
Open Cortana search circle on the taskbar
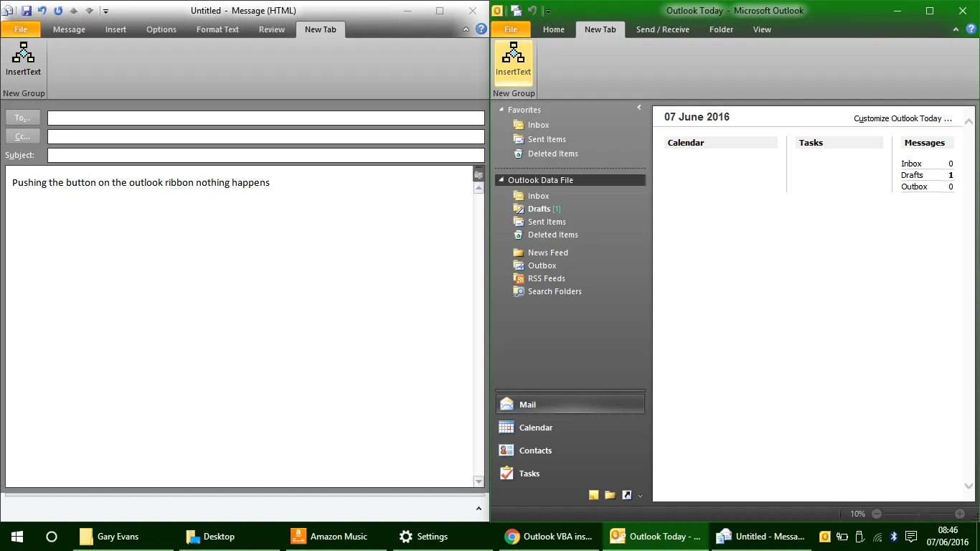pos(51,537)
